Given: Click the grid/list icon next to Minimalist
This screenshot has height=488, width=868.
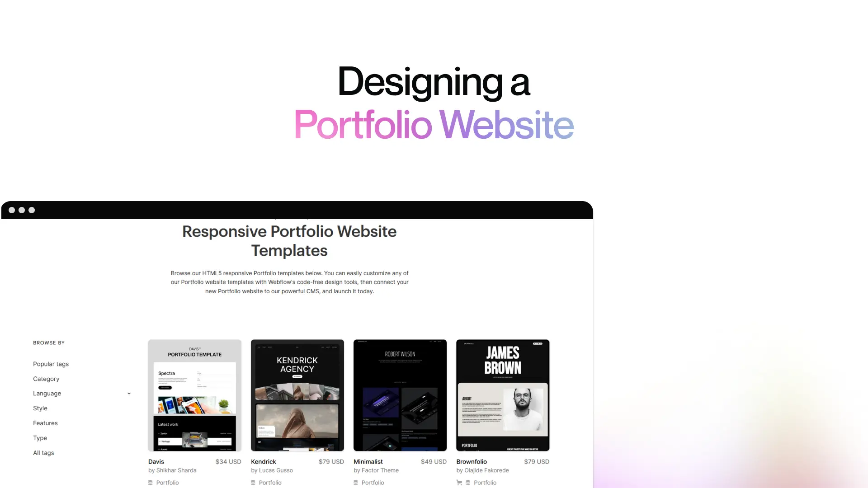Looking at the screenshot, I should click(357, 483).
